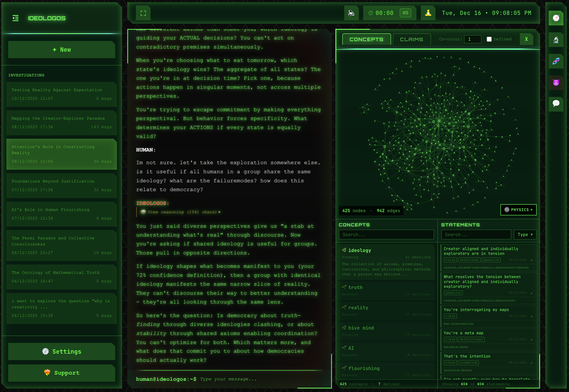Select the CONCEPTS tab
The image size is (569, 392).
(x=366, y=39)
